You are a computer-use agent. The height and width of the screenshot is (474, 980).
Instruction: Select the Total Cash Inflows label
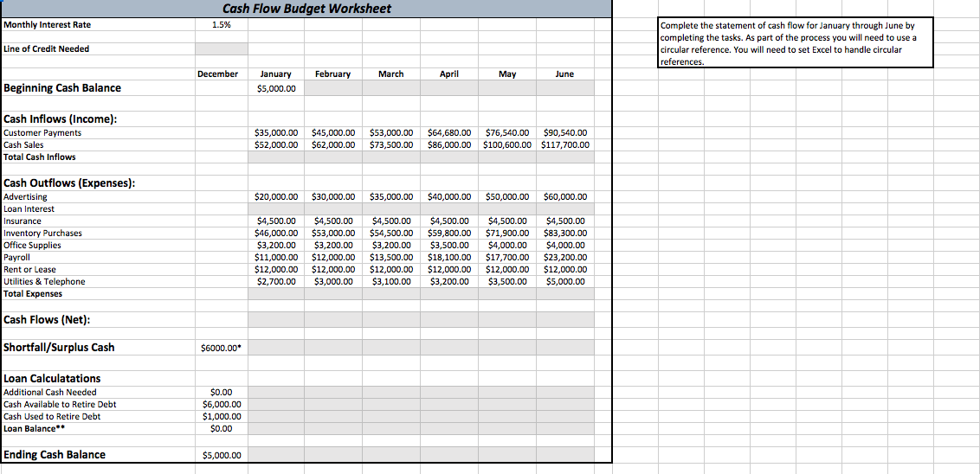pos(39,157)
